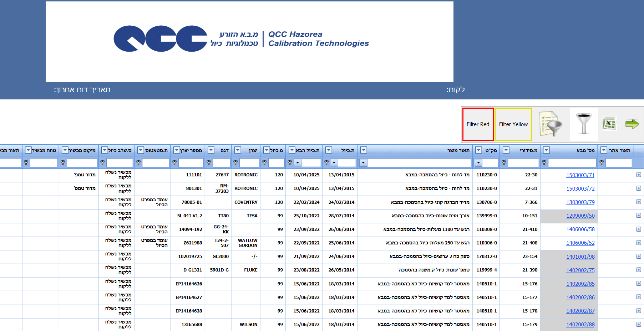Click the filter icon in the דגם column
Viewport: 644px width, 331px height.
click(209, 163)
